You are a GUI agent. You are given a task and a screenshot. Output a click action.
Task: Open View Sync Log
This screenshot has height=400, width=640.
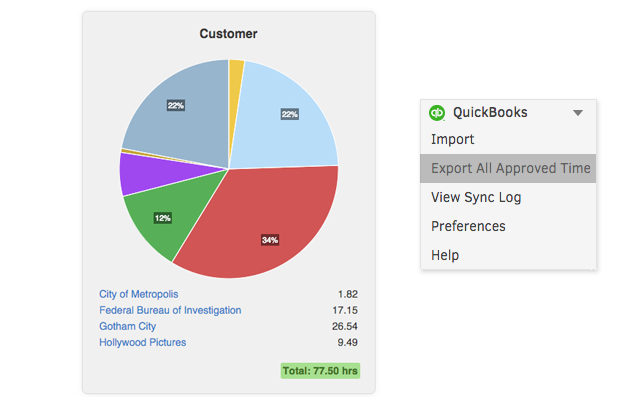475,198
